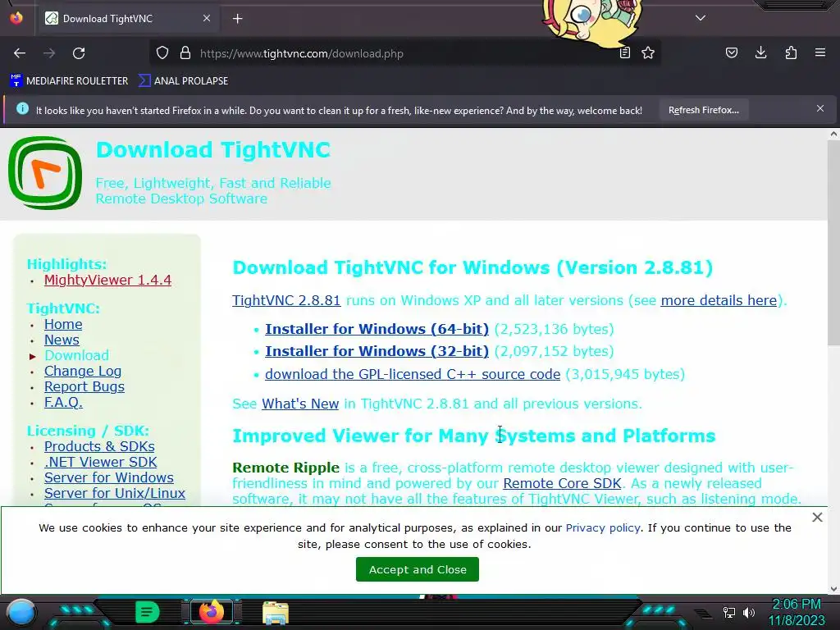Open the Downloads panel icon
This screenshot has height=630, width=840.
coord(760,53)
